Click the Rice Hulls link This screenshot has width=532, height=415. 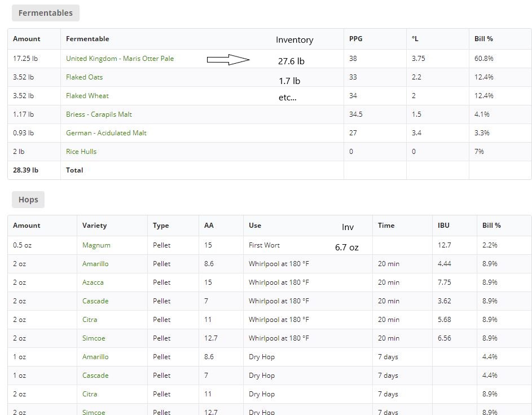point(81,152)
